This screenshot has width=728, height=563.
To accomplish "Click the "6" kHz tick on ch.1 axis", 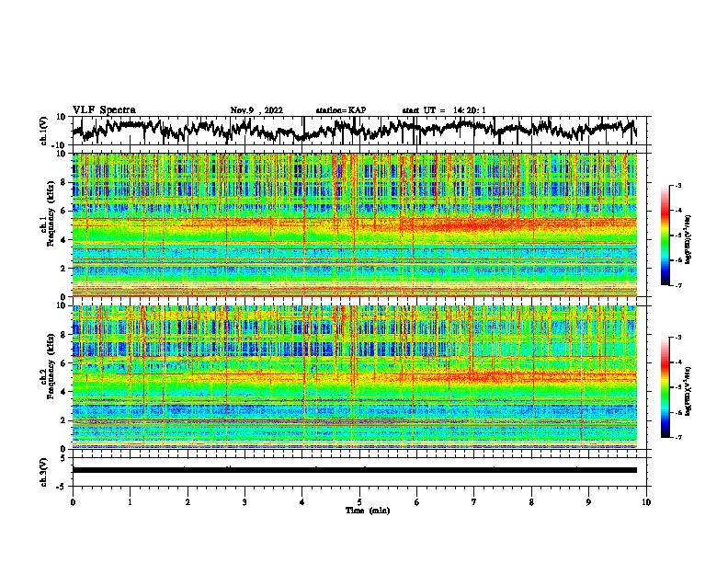I will point(64,211).
